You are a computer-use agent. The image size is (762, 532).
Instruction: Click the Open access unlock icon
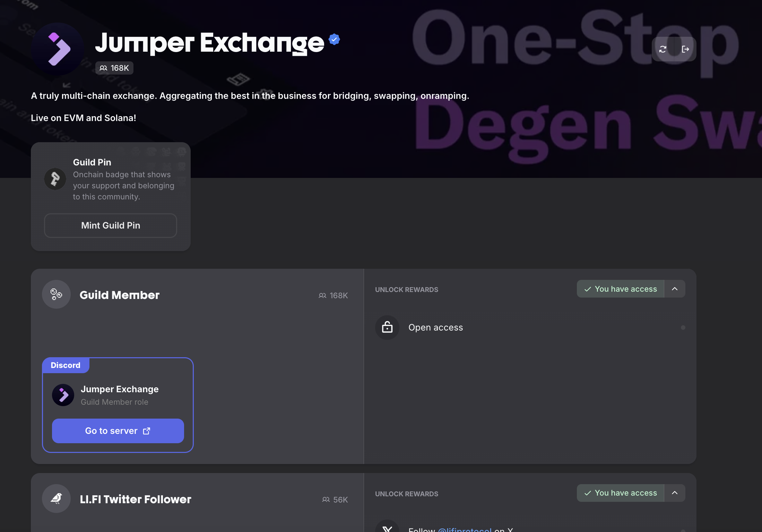(387, 327)
